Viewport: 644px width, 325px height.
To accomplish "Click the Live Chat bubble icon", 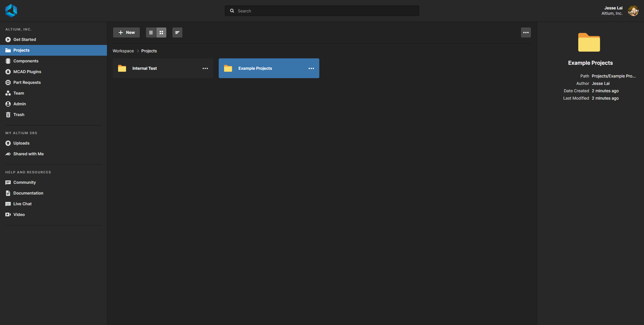I will (x=8, y=204).
